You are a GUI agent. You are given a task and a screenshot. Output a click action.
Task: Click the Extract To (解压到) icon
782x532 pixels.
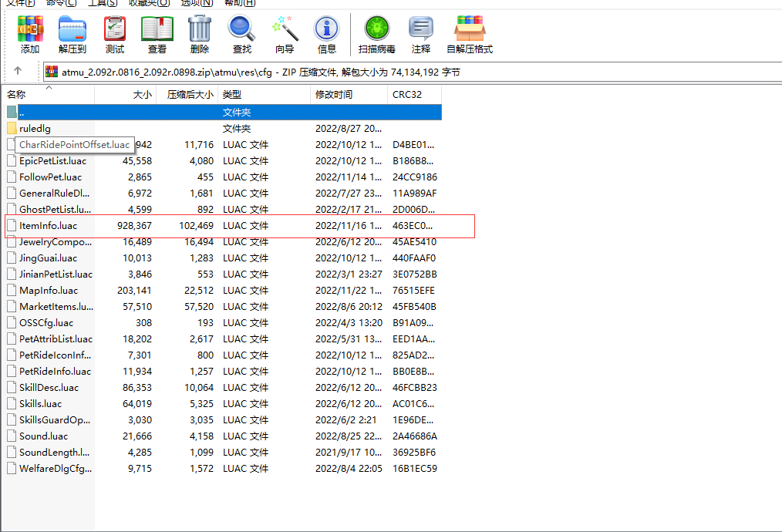(72, 29)
